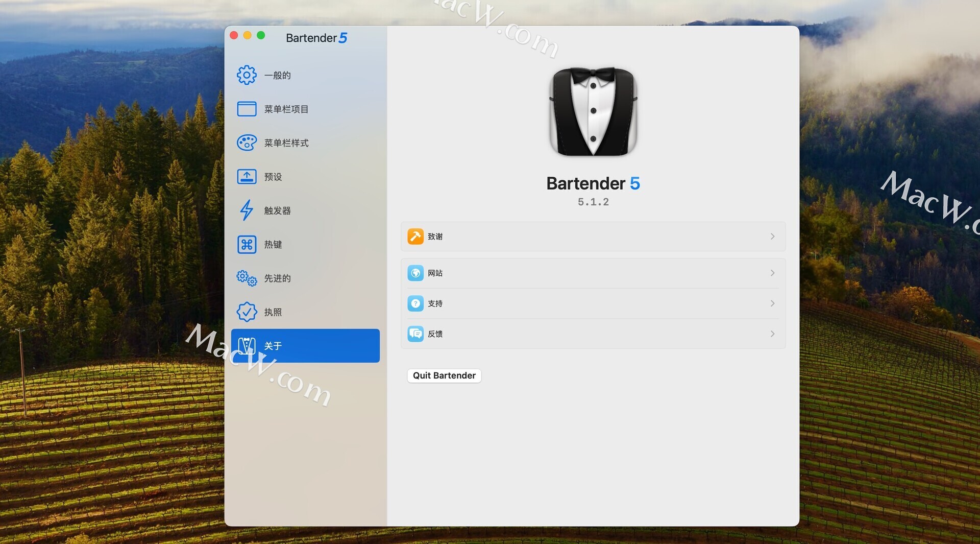Zoom window with the green button
The image size is (980, 544).
[x=261, y=35]
